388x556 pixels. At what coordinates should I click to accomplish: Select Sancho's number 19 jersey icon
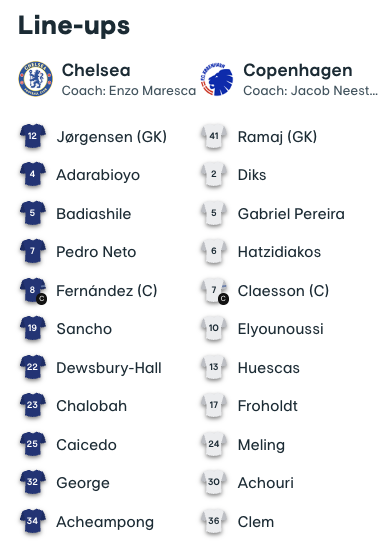click(x=33, y=329)
